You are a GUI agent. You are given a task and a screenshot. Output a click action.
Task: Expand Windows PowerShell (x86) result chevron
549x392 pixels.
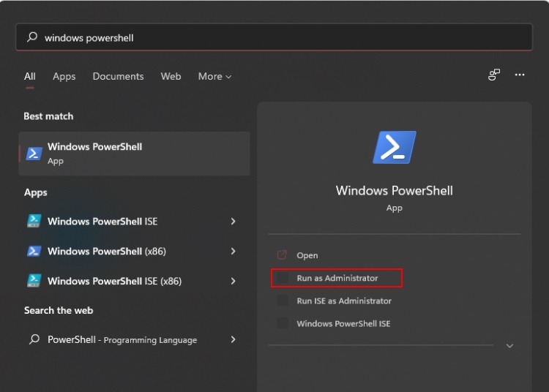(x=233, y=251)
